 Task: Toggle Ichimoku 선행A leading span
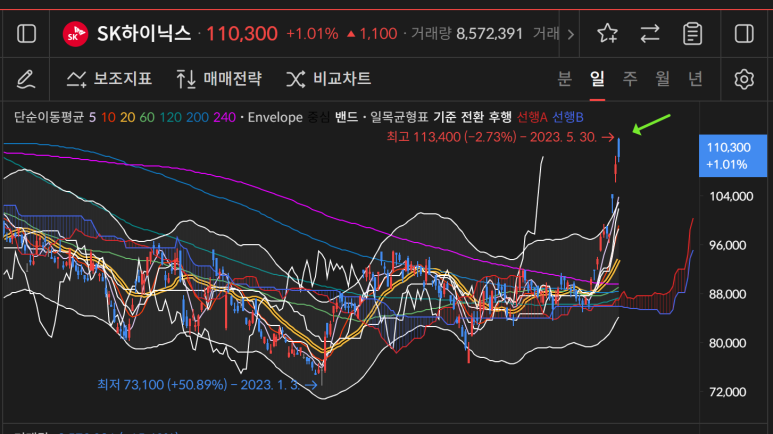[x=532, y=117]
